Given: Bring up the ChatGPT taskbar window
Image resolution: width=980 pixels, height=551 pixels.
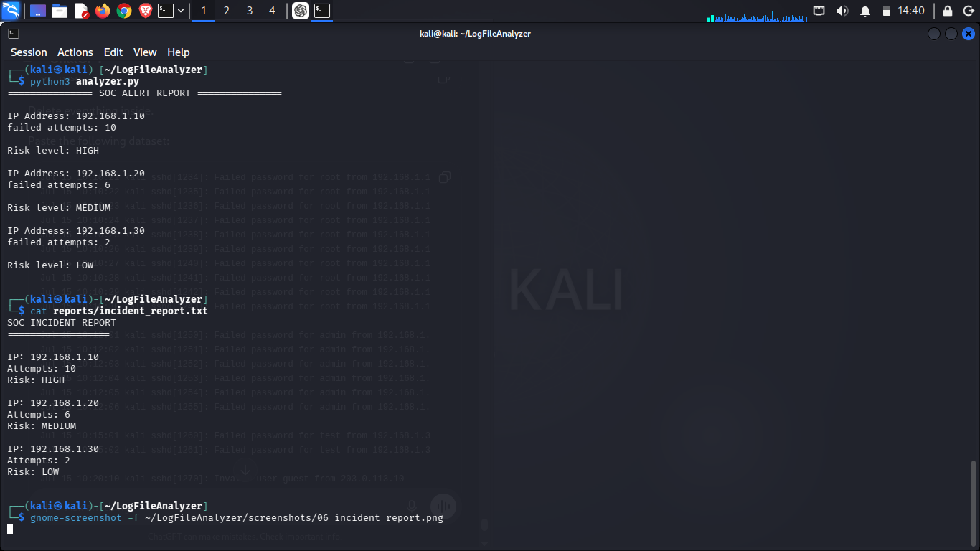Looking at the screenshot, I should point(301,11).
